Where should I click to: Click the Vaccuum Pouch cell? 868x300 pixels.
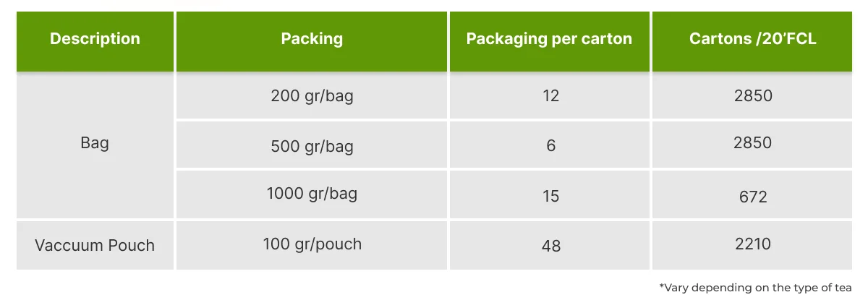(x=95, y=245)
